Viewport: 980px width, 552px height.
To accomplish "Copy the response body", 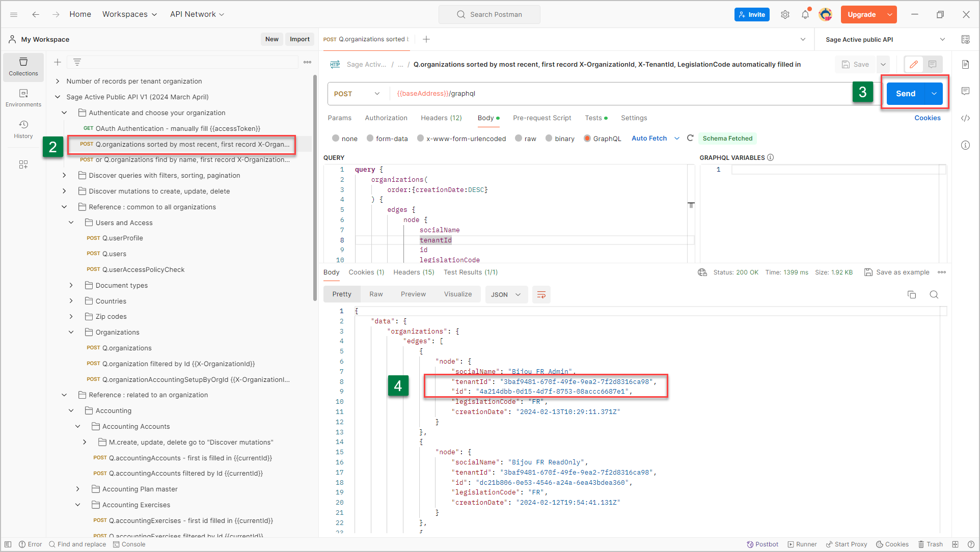I will tap(912, 294).
